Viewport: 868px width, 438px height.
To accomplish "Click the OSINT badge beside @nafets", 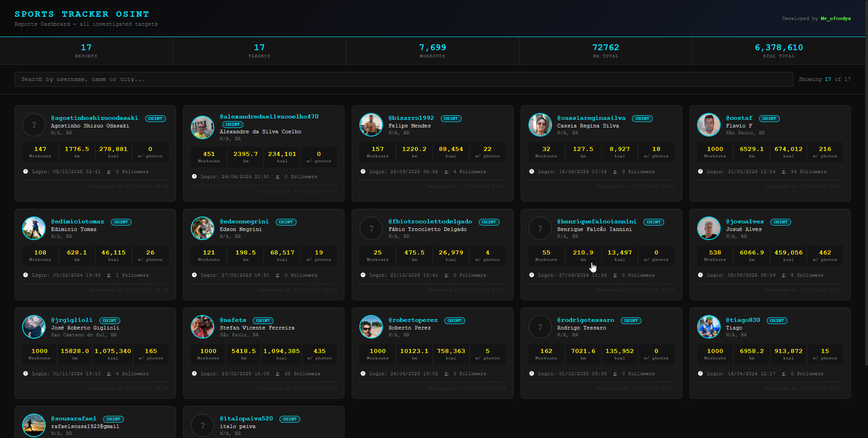I will (263, 320).
